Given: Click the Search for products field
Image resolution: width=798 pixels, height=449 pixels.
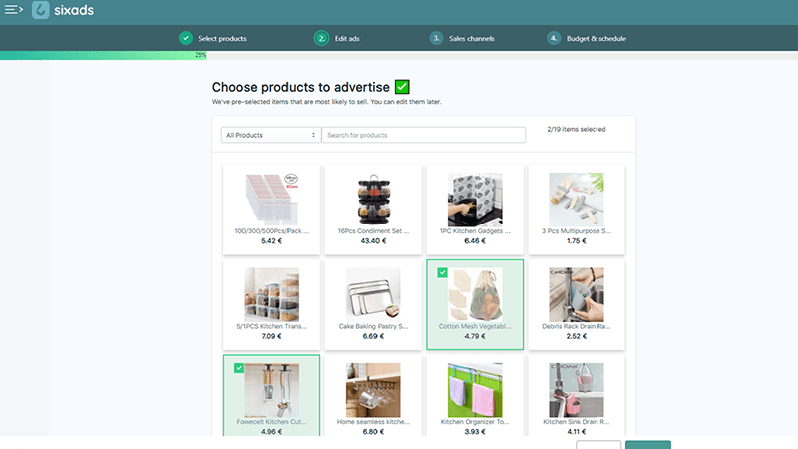Looking at the screenshot, I should [x=423, y=135].
